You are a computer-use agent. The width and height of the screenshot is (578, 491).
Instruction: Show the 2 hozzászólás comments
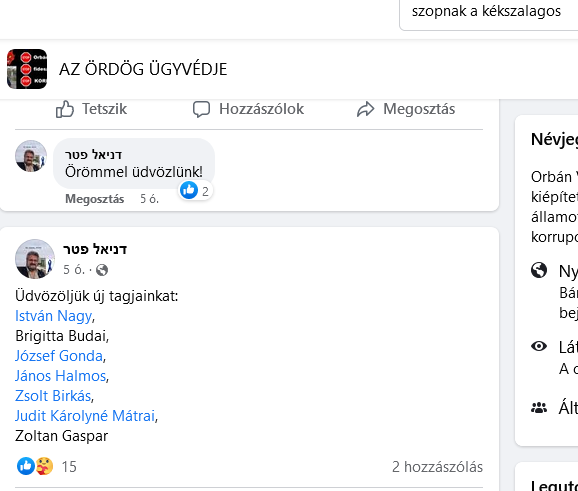tap(437, 467)
